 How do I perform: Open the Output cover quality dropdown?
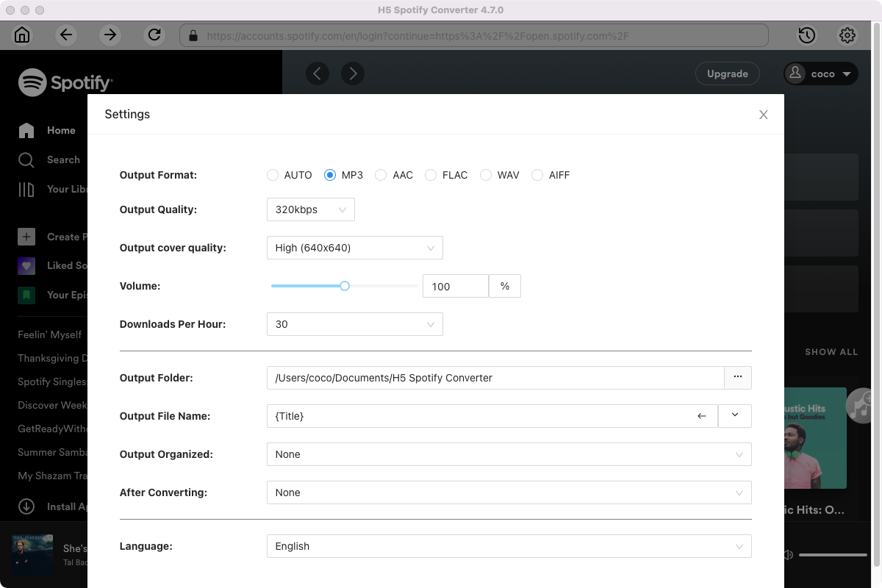[x=355, y=248]
